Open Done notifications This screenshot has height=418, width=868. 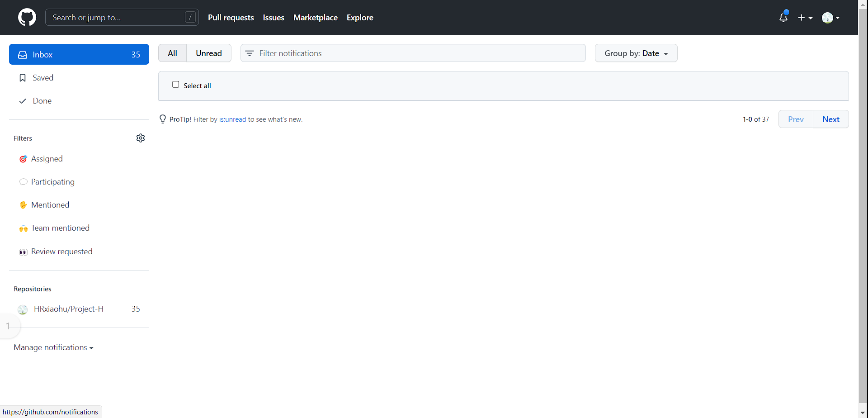pyautogui.click(x=79, y=101)
